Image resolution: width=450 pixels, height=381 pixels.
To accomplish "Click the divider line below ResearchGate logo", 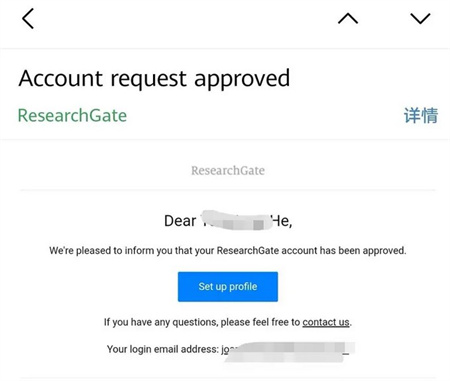I will coord(228,190).
